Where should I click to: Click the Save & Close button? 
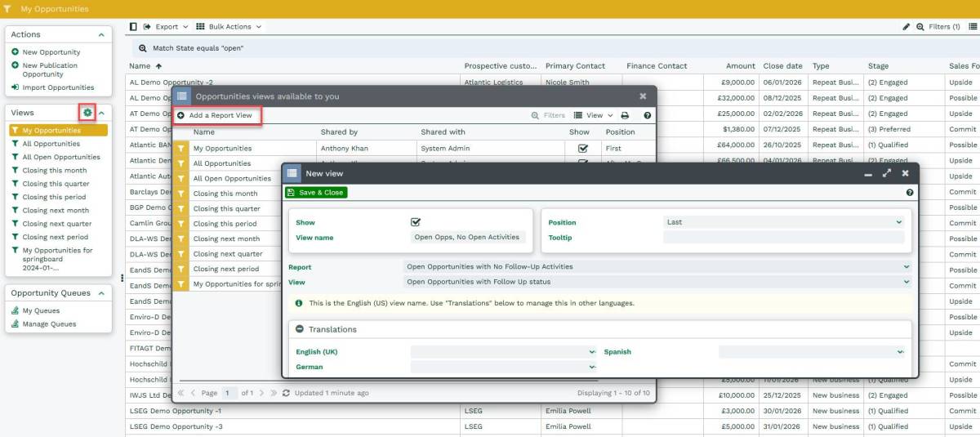click(x=316, y=193)
